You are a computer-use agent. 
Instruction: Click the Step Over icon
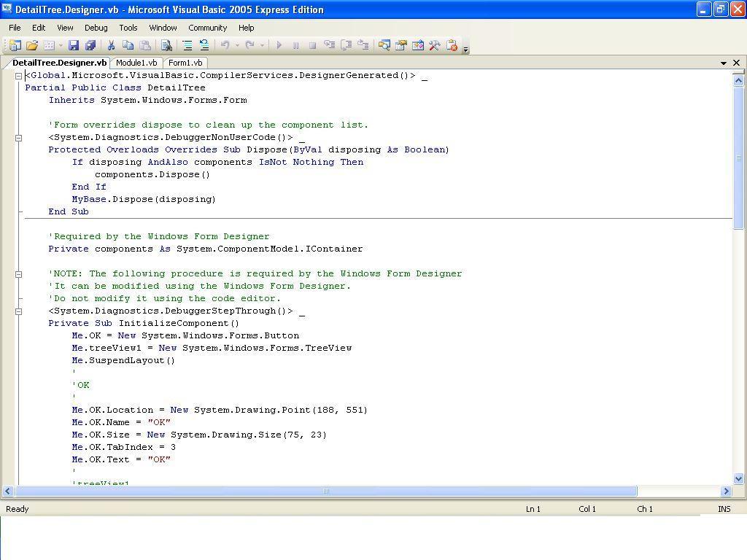pyautogui.click(x=347, y=45)
